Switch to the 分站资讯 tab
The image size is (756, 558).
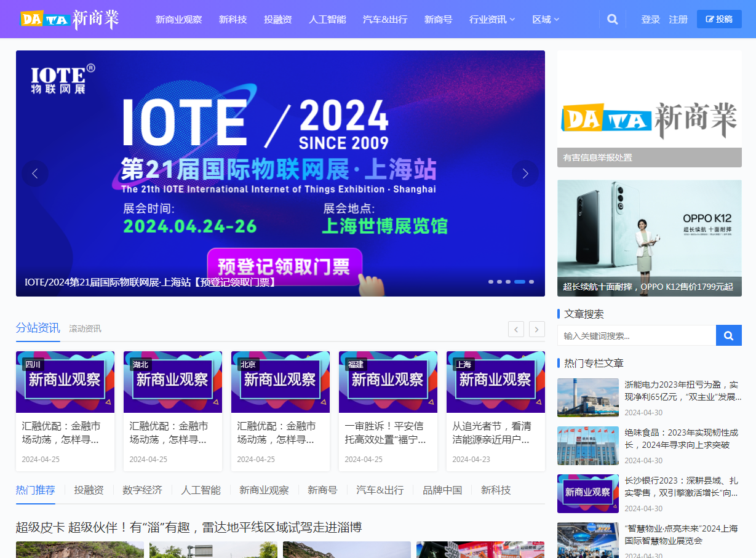click(x=38, y=328)
